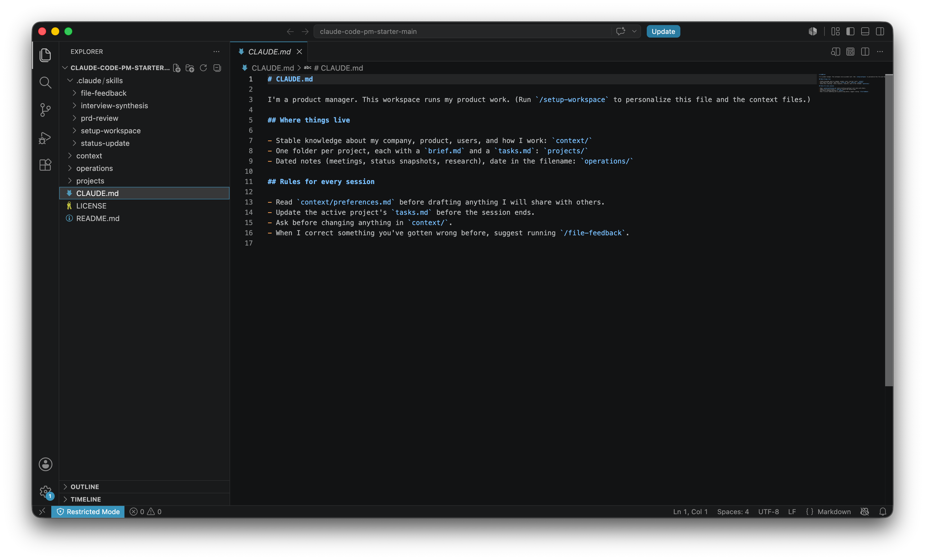This screenshot has height=560, width=925.
Task: Open the Run and Debug view
Action: pyautogui.click(x=46, y=138)
